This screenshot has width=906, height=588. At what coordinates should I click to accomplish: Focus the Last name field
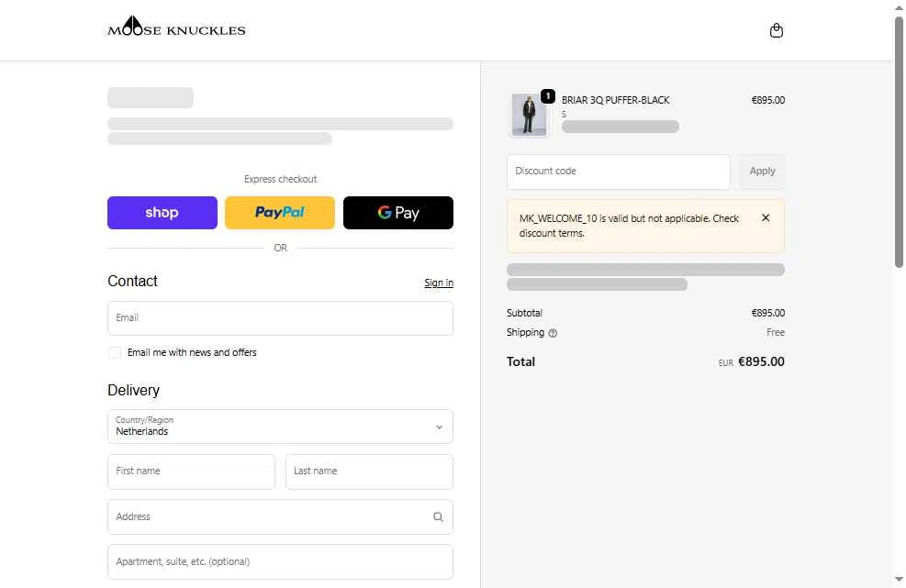click(x=369, y=472)
